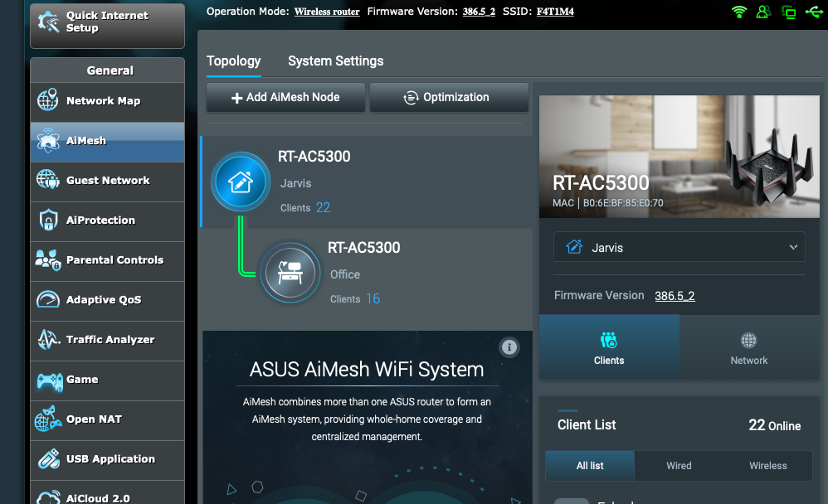828x504 pixels.
Task: Click the Traffic Analyzer waveform icon
Action: tap(49, 339)
